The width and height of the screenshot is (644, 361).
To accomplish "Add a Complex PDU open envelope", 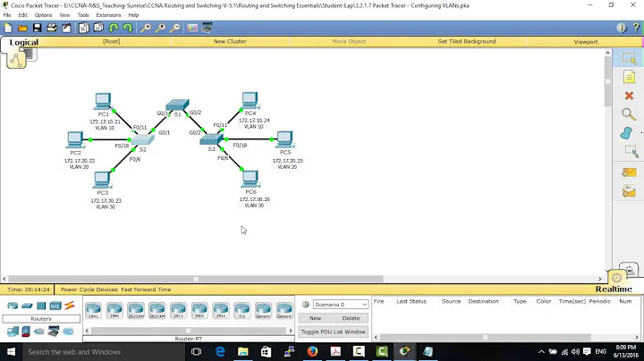I will [x=629, y=191].
